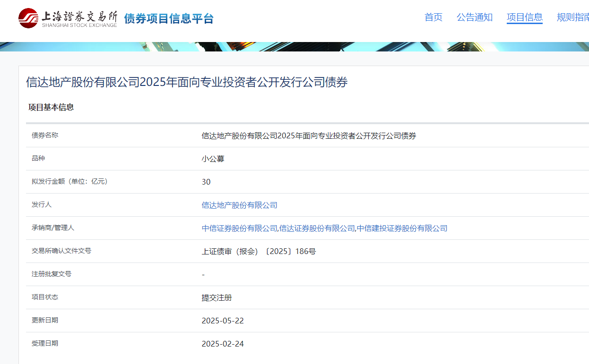This screenshot has height=364, width=589.
Task: Click the 小公募 variety value
Action: coord(213,159)
